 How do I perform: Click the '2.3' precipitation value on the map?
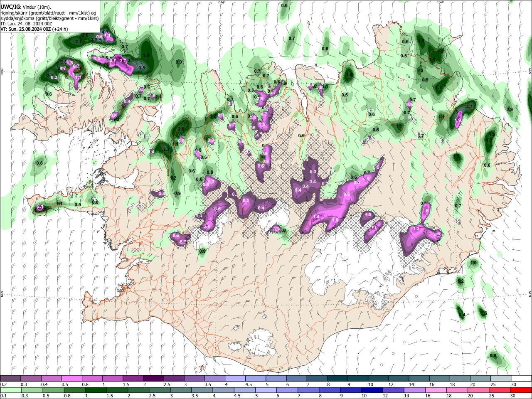click(166, 149)
